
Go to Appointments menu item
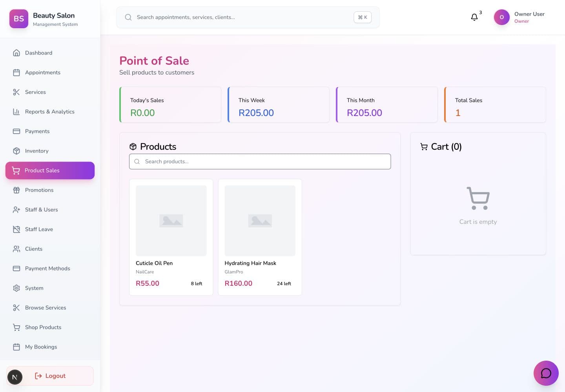[x=50, y=73]
